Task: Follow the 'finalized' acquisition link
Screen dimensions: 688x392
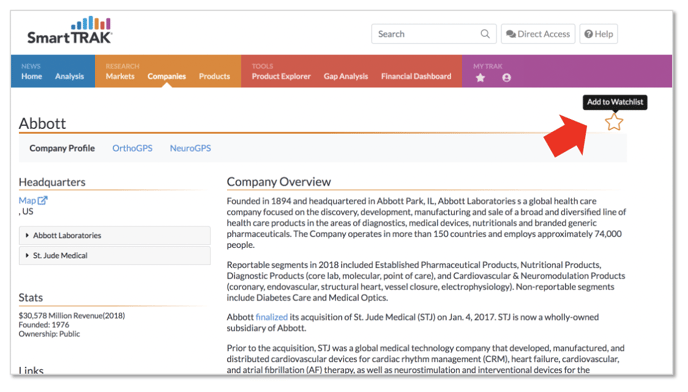Action: pos(272,317)
